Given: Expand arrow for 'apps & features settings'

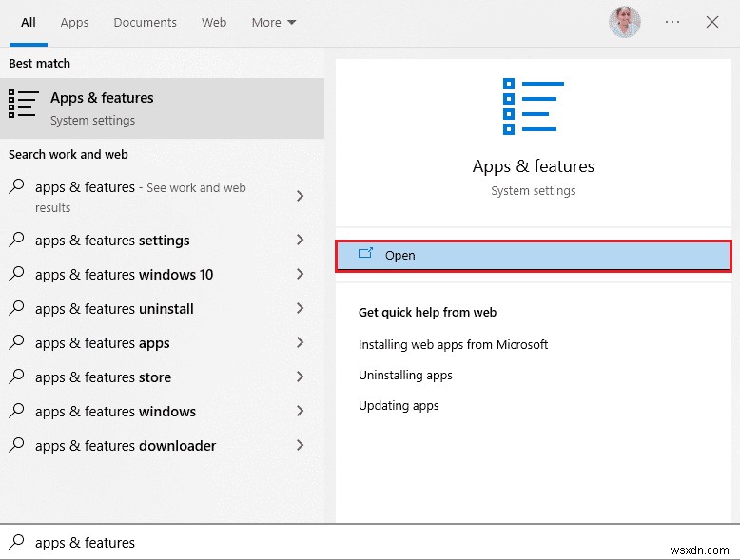Looking at the screenshot, I should tap(301, 240).
